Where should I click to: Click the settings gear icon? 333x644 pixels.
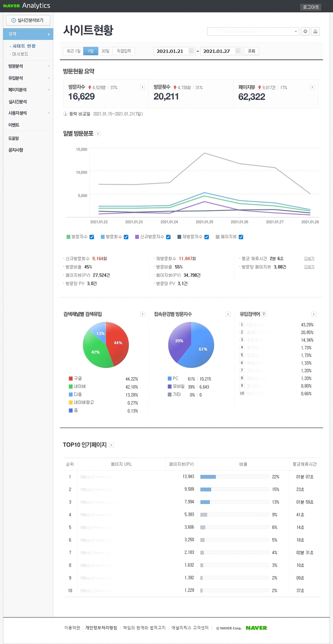(x=305, y=31)
